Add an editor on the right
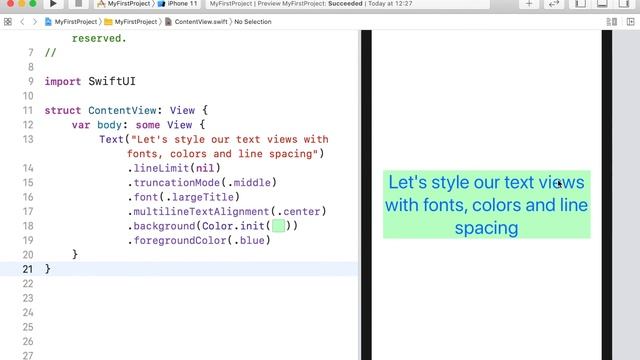Image resolution: width=640 pixels, height=360 pixels. point(630,22)
